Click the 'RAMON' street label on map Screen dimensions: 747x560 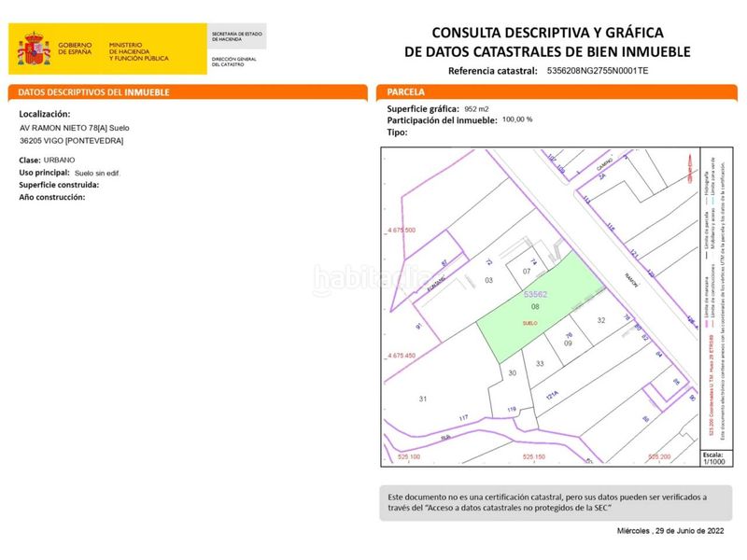632,280
